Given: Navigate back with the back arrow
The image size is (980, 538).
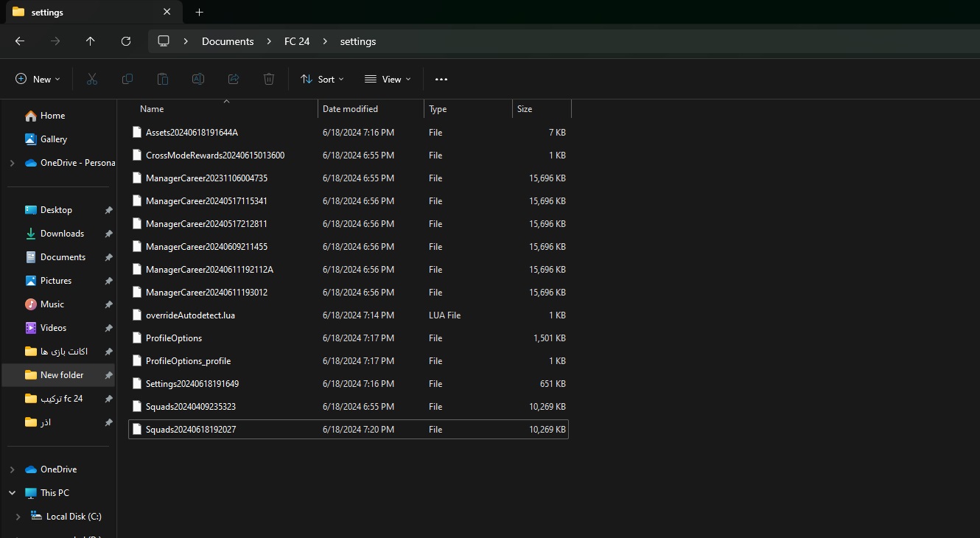Looking at the screenshot, I should tap(20, 41).
